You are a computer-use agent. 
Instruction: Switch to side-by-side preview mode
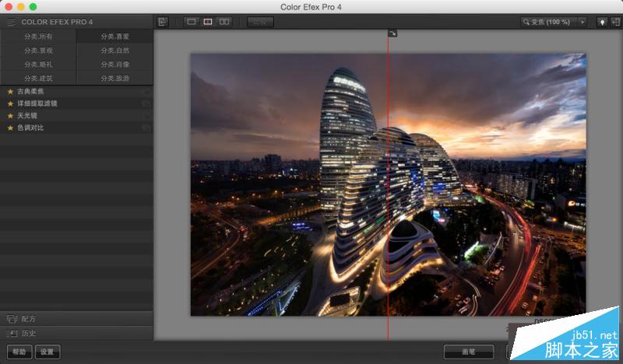(224, 22)
